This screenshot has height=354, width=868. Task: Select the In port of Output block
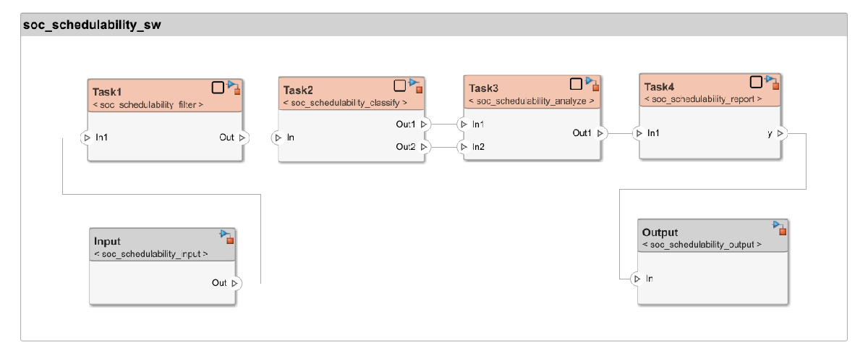point(637,278)
